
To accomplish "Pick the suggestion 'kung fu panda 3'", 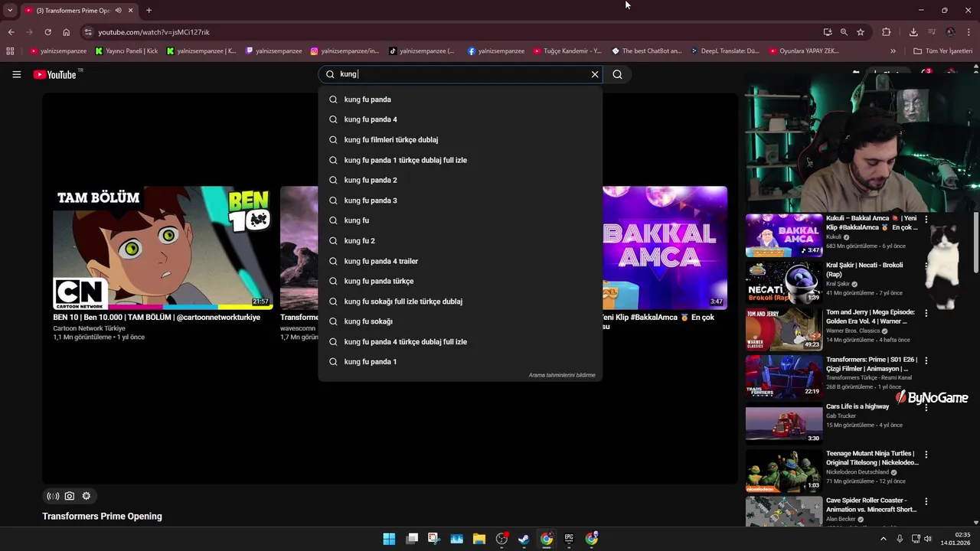I will [x=460, y=201].
